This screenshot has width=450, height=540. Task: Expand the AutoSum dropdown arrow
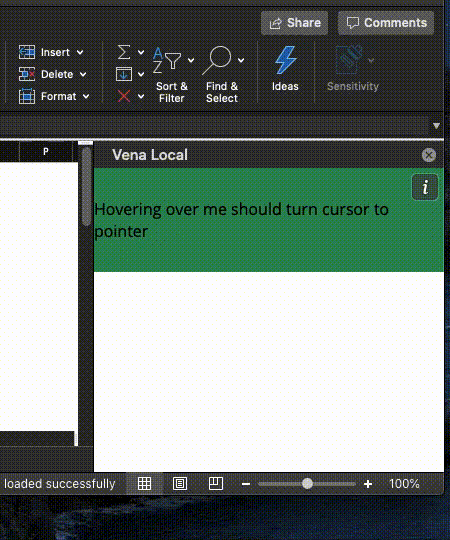click(141, 52)
